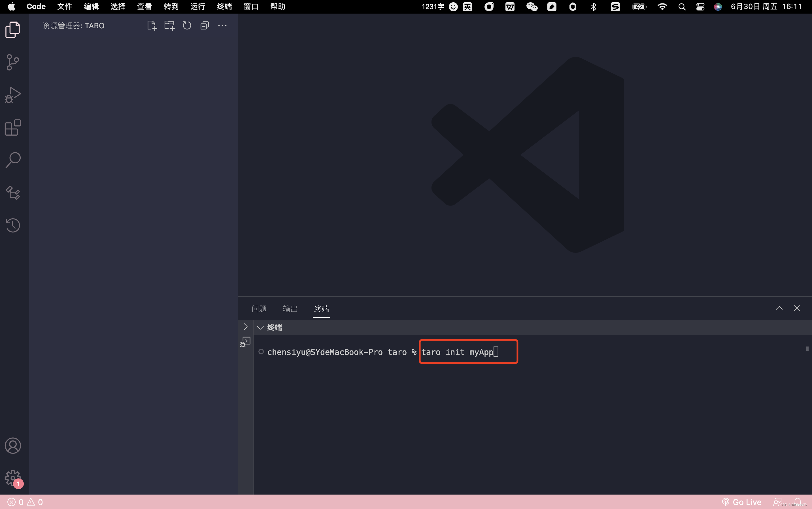
Task: Click the feedback icon in status bar
Action: (777, 502)
